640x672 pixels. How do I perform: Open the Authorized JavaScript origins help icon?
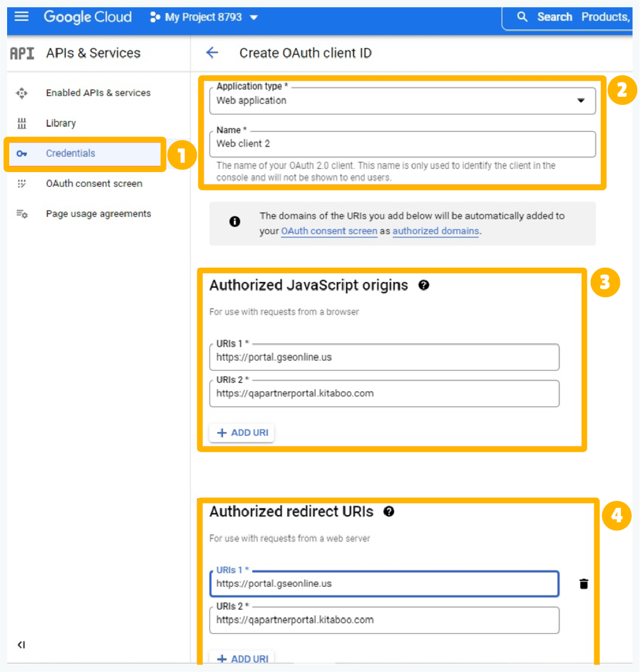coord(424,285)
